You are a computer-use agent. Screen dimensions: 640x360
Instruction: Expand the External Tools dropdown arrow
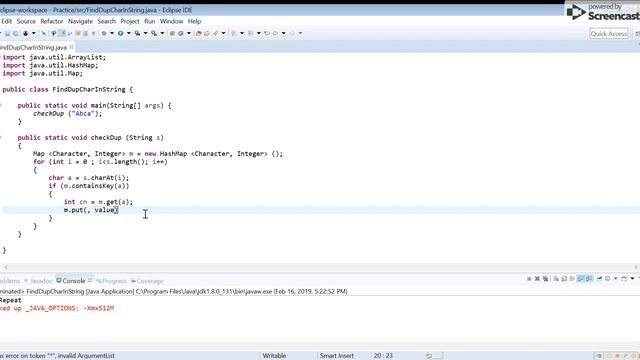pos(162,33)
